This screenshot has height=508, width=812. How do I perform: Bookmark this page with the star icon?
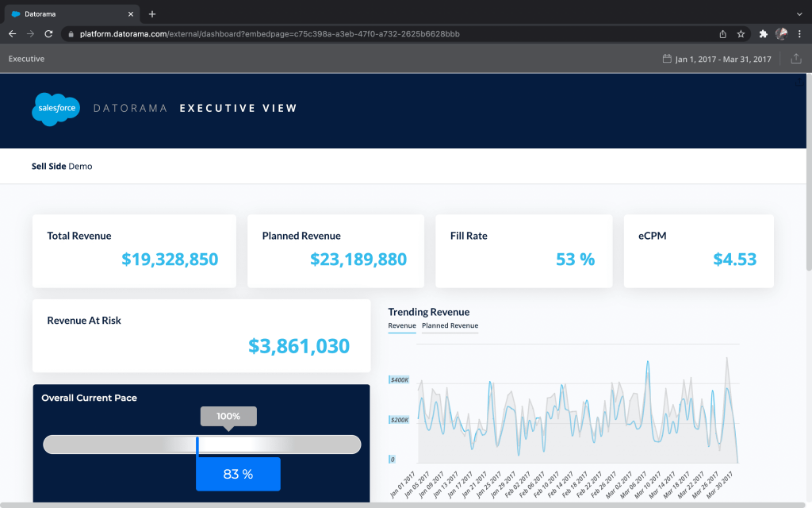741,34
